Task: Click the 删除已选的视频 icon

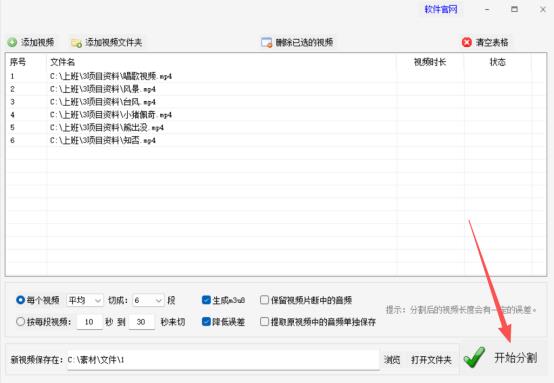Action: [x=266, y=42]
